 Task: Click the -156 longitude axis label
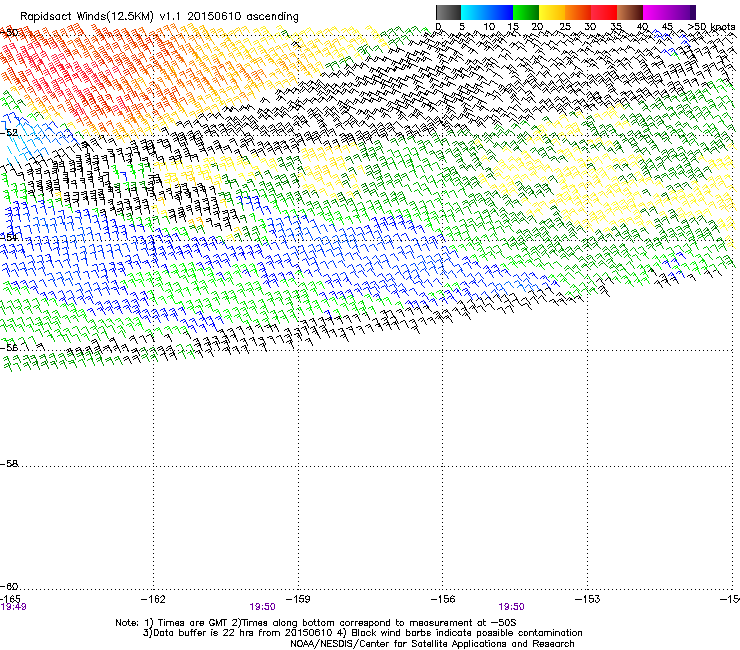(443, 599)
